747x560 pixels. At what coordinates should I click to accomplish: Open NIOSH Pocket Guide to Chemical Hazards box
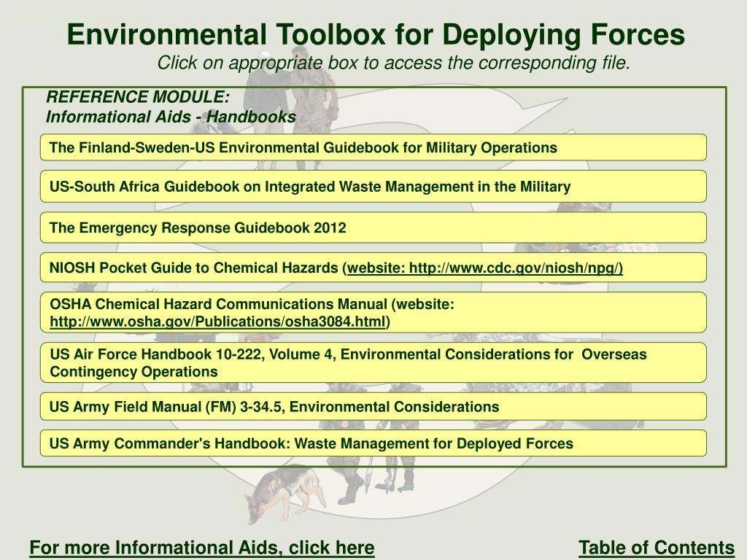point(373,268)
